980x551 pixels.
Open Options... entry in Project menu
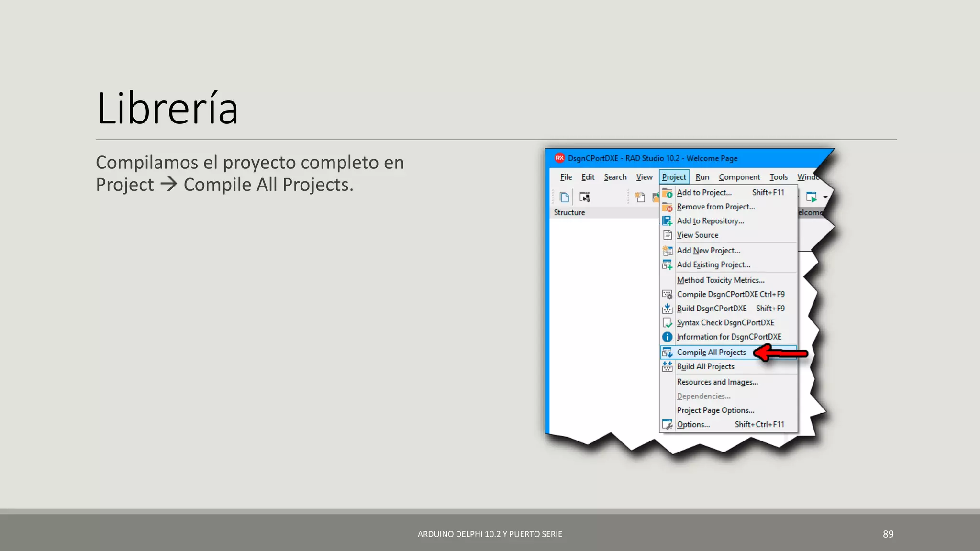pyautogui.click(x=728, y=424)
